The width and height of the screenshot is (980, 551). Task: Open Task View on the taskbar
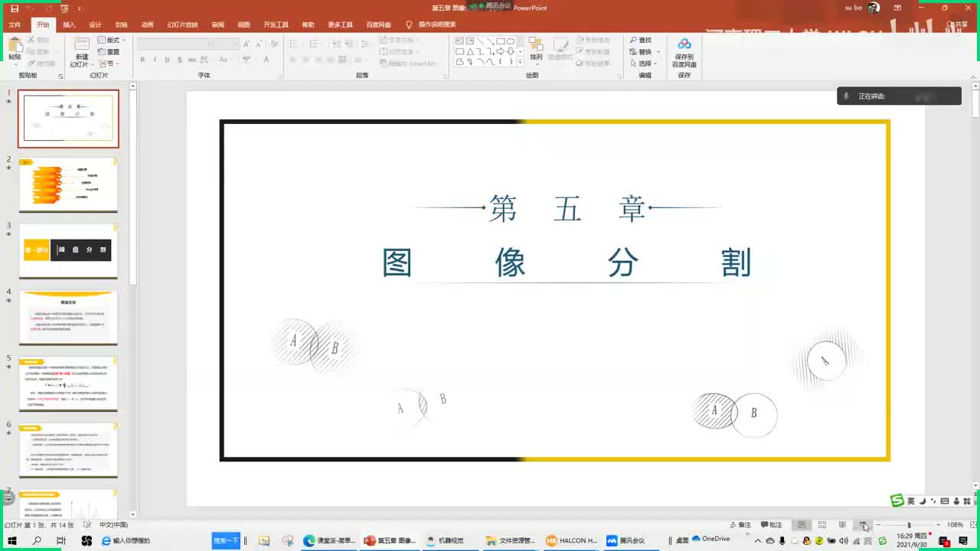point(61,540)
